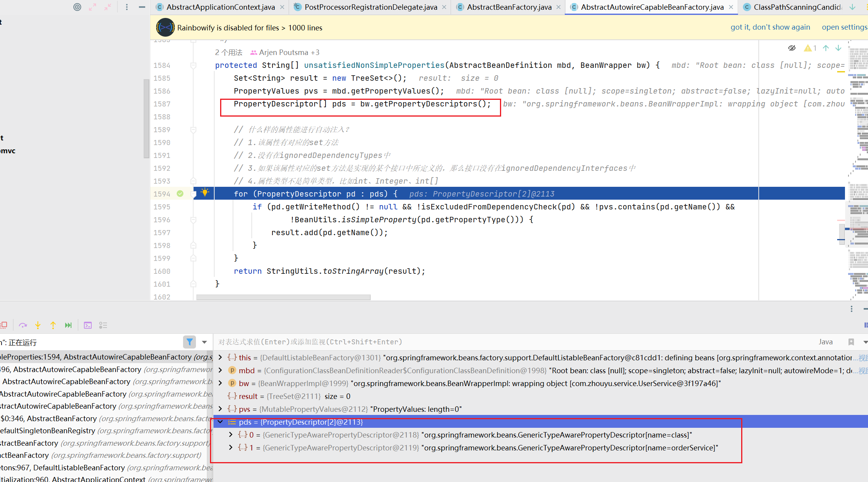
Task: Click the green Run to Cursor icon
Action: [x=68, y=325]
